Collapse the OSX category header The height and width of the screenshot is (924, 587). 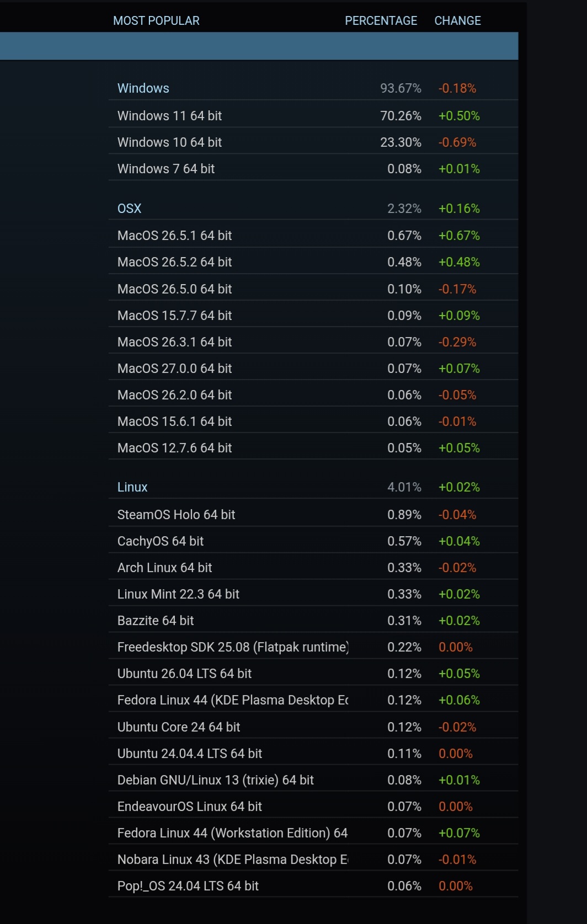point(313,209)
